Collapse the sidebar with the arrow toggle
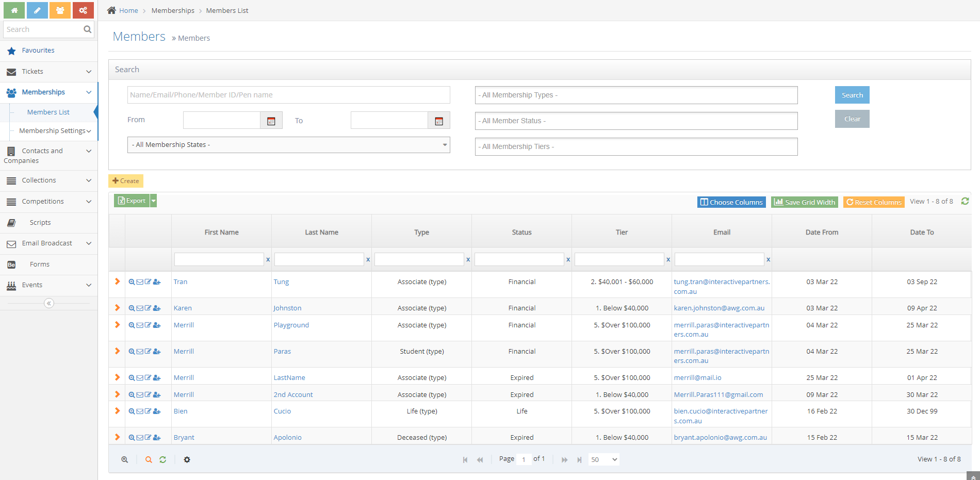980x480 pixels. [49, 303]
